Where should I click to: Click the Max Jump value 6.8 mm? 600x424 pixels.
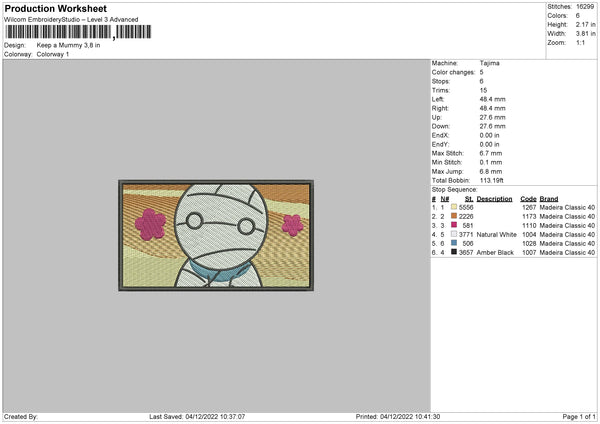[x=491, y=171]
